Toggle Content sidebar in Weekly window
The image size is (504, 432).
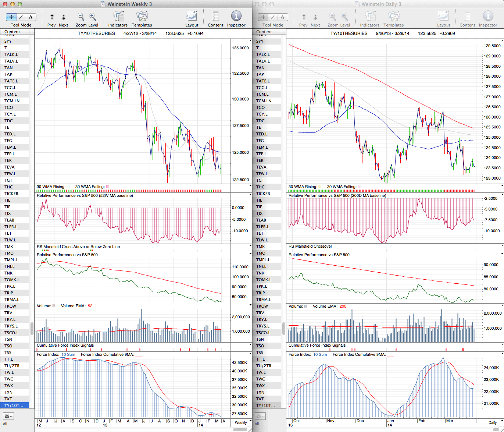coord(215,17)
